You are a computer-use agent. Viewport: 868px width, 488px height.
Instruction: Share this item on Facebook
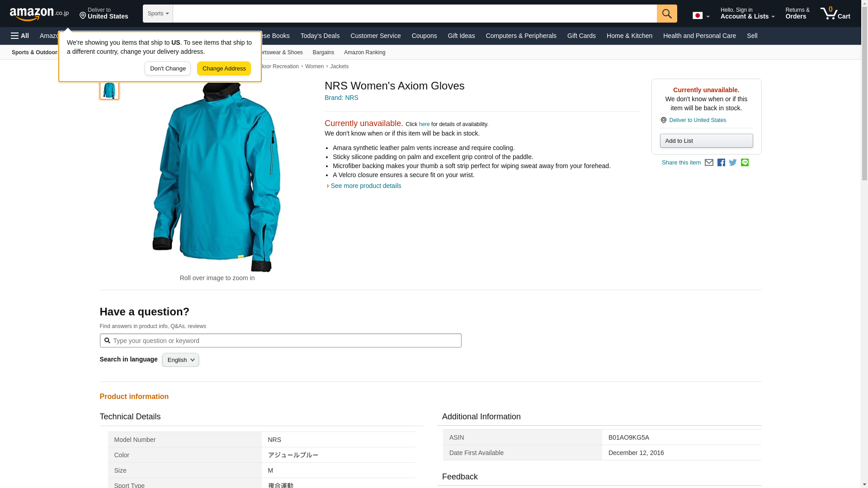[x=721, y=163]
